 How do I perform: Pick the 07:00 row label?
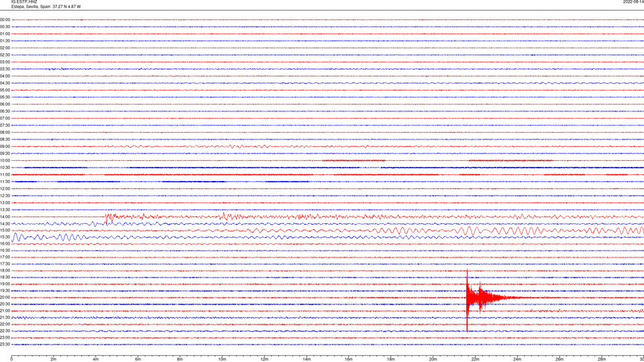tap(5, 118)
